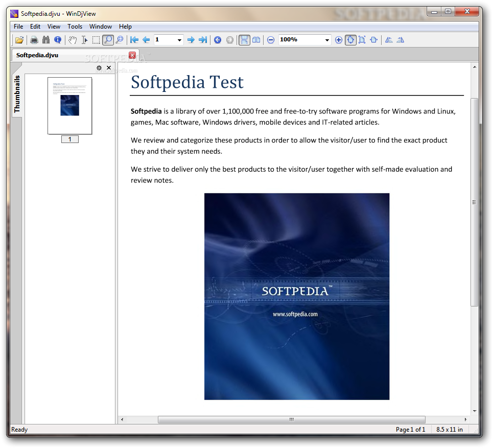Click the 'Ready' status bar text
The width and height of the screenshot is (493, 448).
[19, 430]
